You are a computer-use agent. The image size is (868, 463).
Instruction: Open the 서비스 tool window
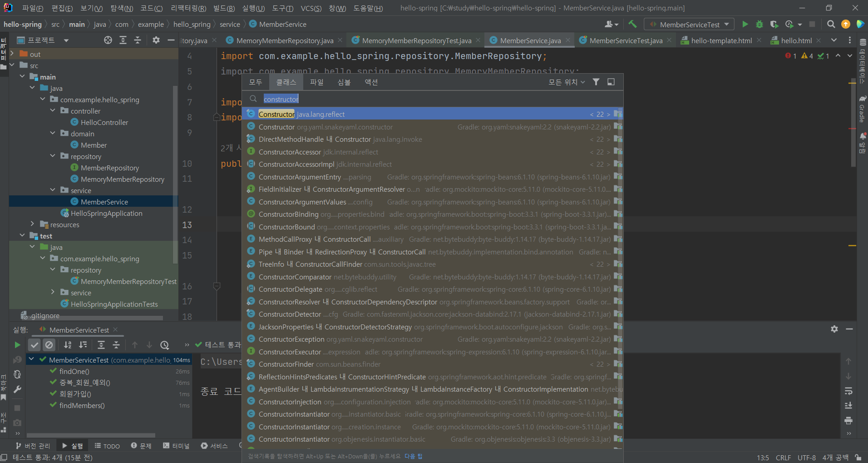pos(214,446)
